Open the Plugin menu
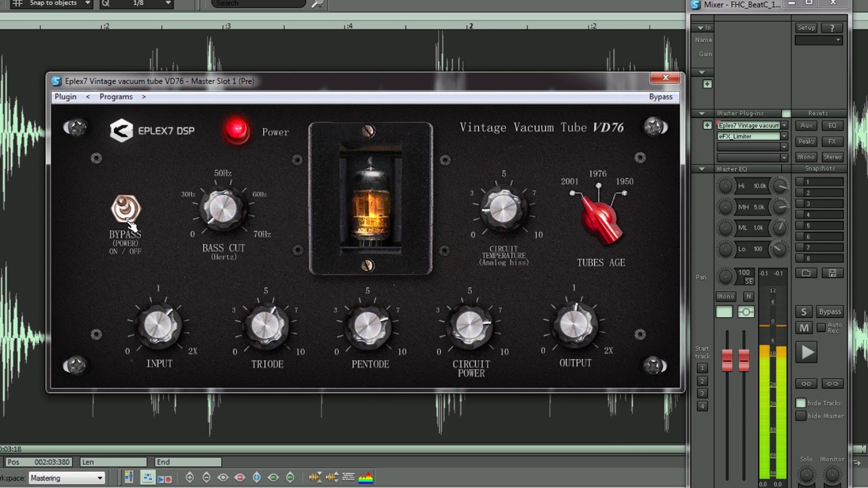 pos(66,97)
